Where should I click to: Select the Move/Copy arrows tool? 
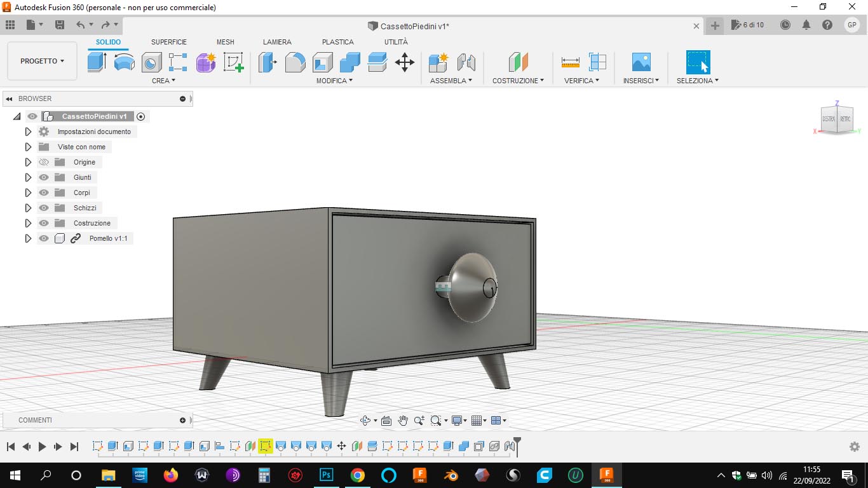(x=404, y=62)
